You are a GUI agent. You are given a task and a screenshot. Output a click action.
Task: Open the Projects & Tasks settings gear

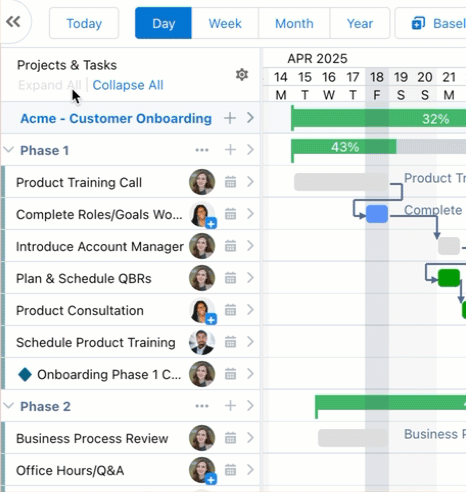pyautogui.click(x=242, y=75)
